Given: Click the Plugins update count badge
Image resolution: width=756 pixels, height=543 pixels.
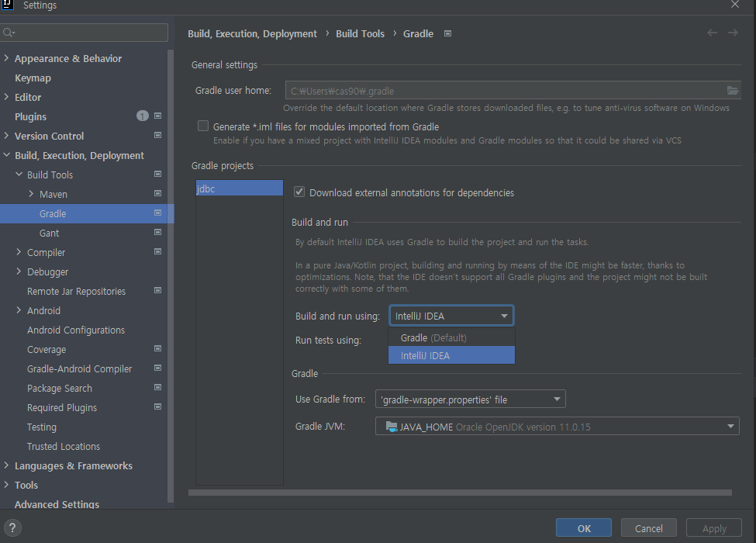Looking at the screenshot, I should click(x=142, y=116).
